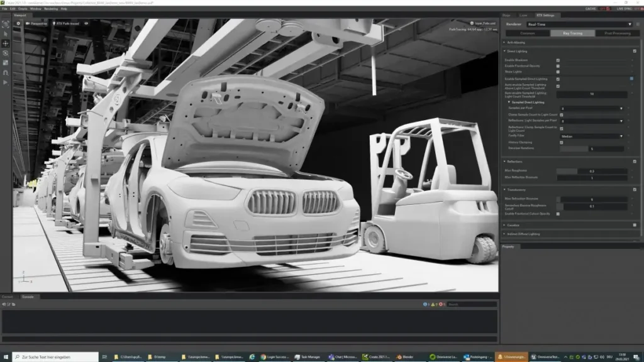Click the RTX Path-traced renderer icon in viewport
Screen dimensions: 644x362
tap(54, 23)
